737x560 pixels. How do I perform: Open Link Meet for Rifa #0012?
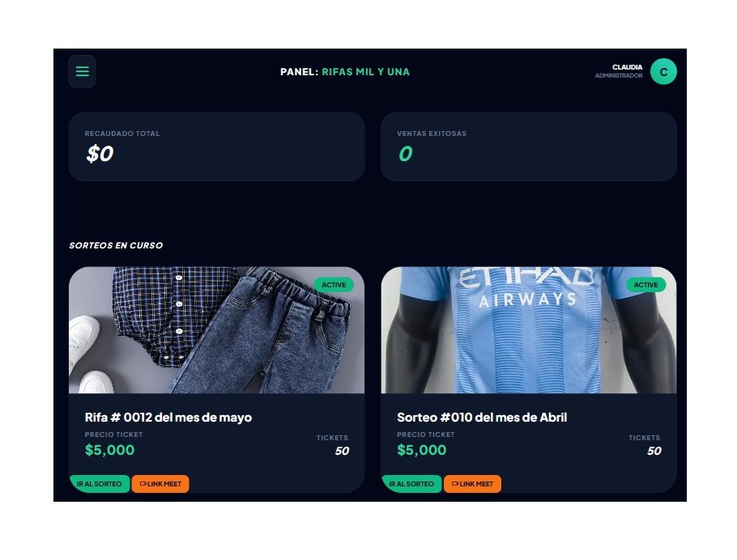coord(160,484)
